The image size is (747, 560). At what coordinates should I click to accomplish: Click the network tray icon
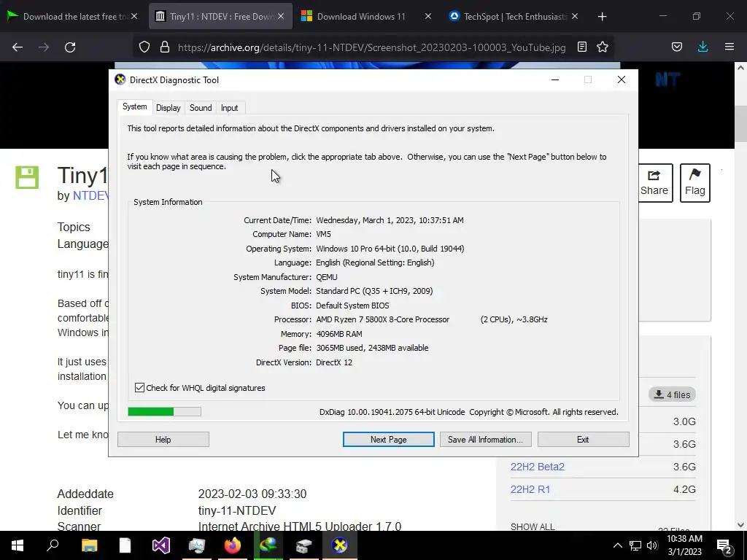click(635, 545)
